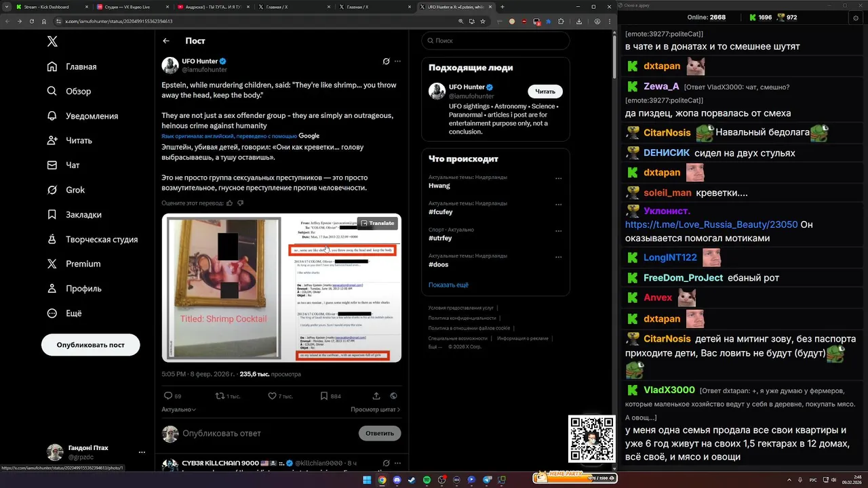Open a new browser tab

[502, 7]
